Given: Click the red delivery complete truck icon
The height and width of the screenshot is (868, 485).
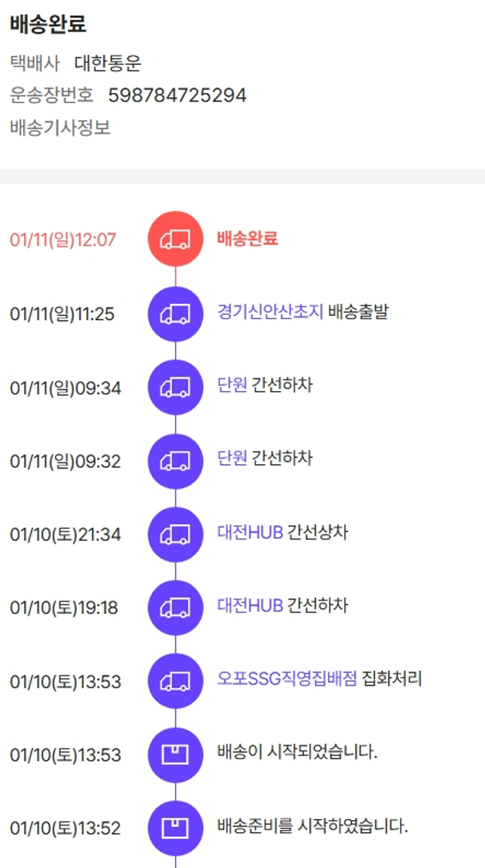Looking at the screenshot, I should pos(175,239).
